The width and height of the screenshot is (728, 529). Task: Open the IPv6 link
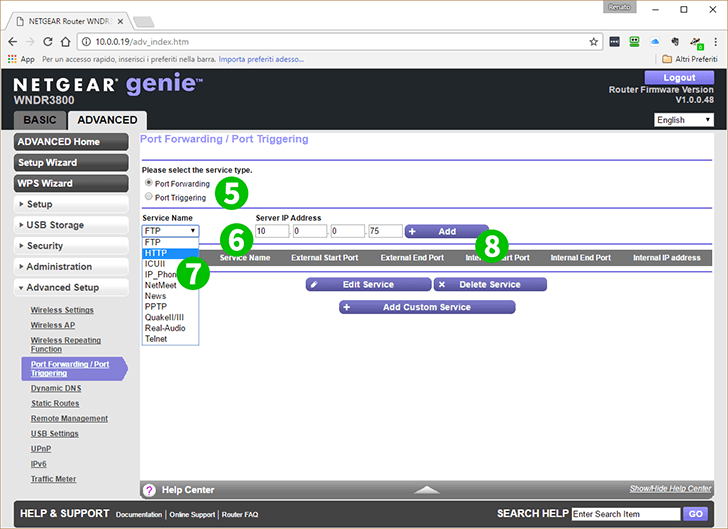[x=39, y=464]
